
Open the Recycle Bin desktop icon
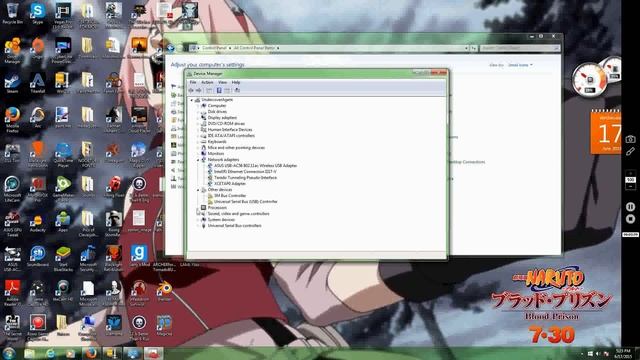coord(12,13)
